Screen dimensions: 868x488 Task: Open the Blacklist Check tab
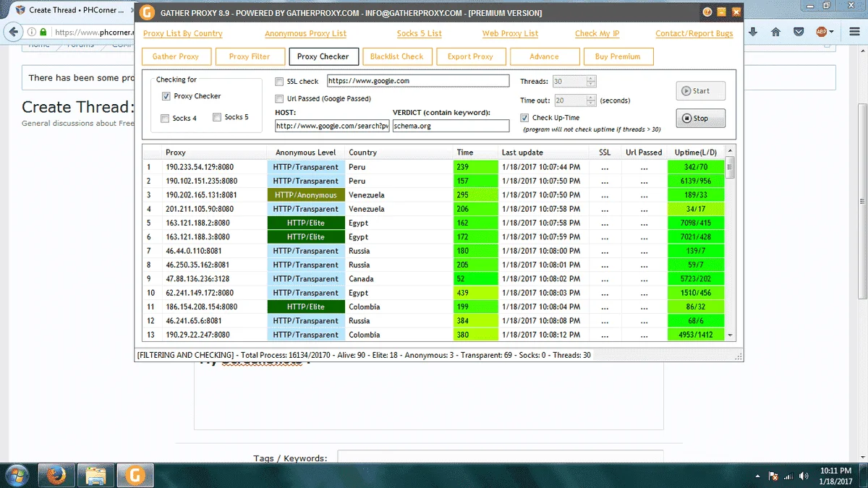pyautogui.click(x=397, y=56)
